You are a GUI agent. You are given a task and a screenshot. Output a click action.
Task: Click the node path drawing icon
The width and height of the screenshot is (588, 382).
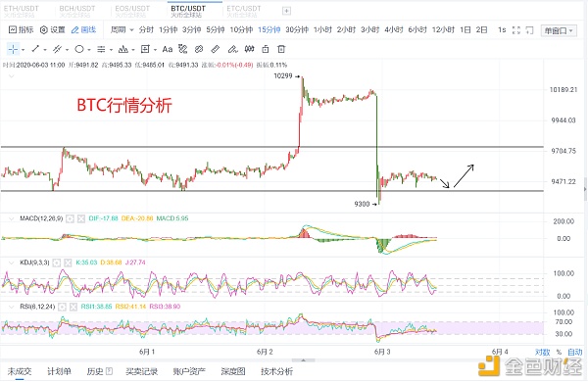[x=182, y=49]
